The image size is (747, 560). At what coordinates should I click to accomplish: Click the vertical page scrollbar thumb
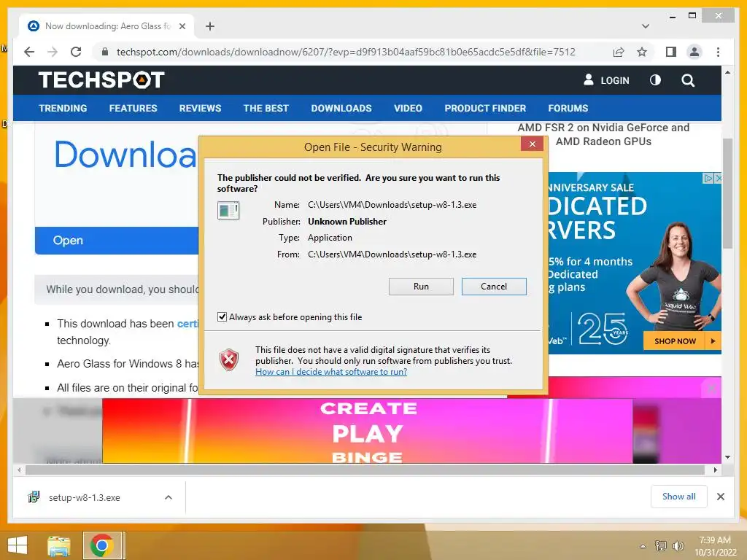(x=727, y=193)
